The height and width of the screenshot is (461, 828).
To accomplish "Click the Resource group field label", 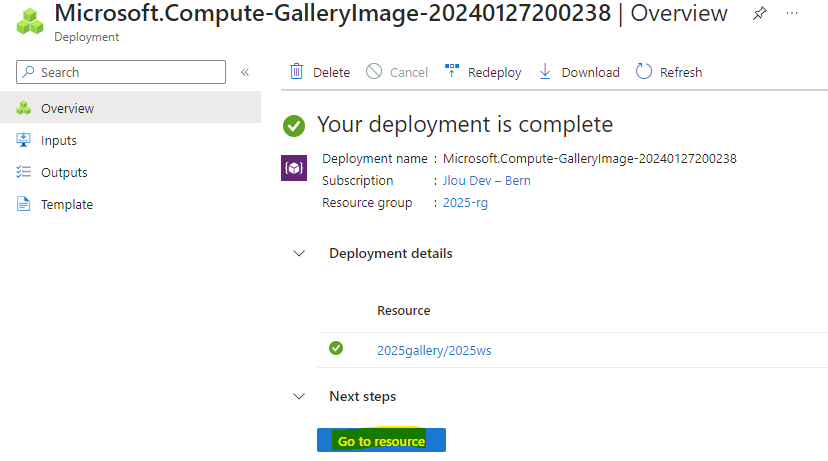I will tap(367, 203).
